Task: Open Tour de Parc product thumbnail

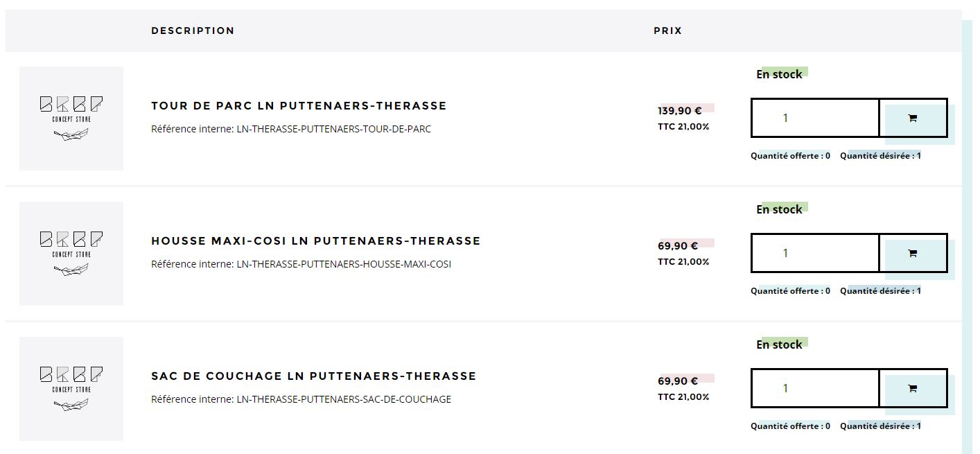Action: point(71,119)
